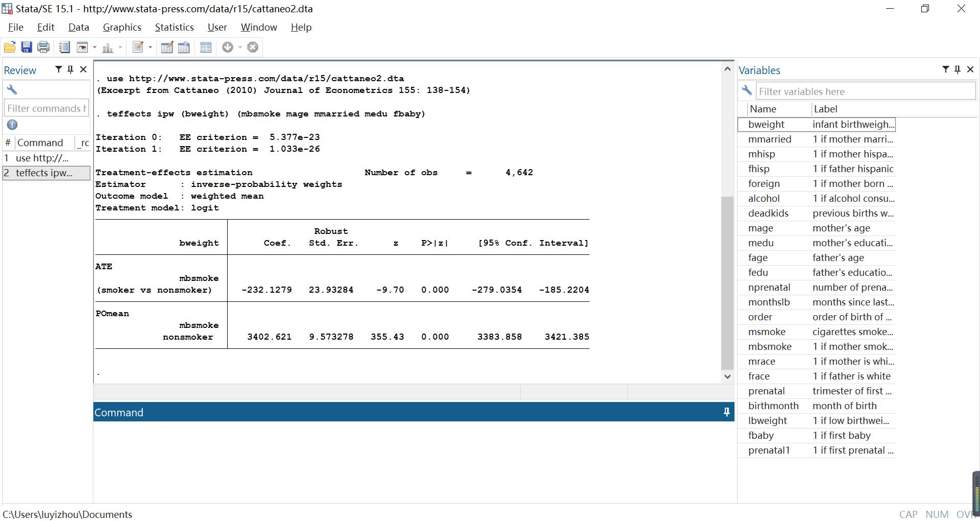
Task: Begin a log with the notebook icon
Action: [64, 48]
